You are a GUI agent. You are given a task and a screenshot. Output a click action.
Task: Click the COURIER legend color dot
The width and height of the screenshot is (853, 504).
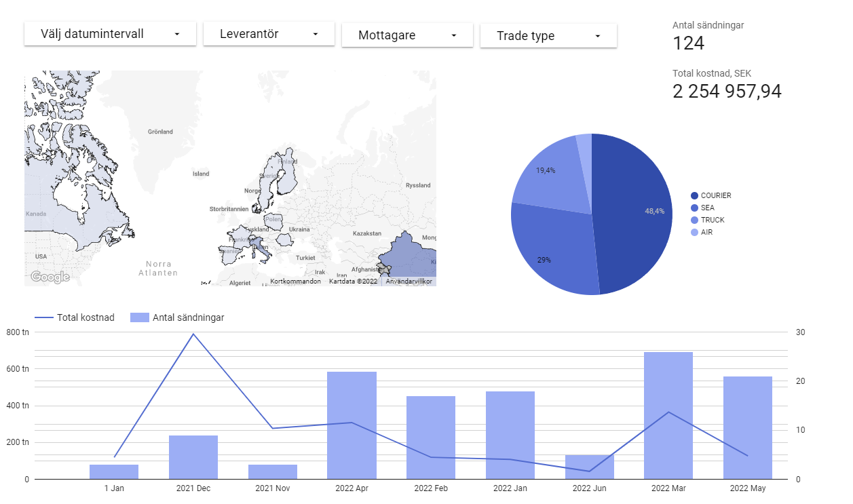694,196
